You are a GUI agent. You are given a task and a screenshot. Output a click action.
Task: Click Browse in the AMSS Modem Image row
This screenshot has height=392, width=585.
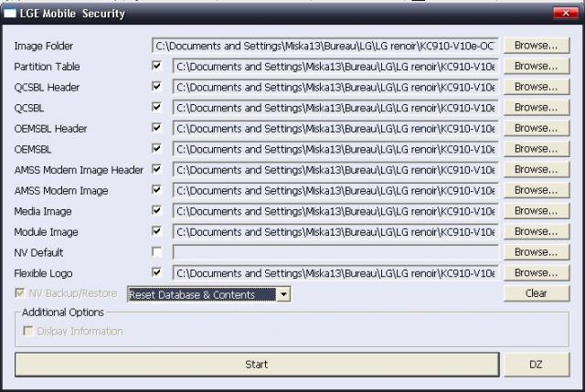click(537, 190)
